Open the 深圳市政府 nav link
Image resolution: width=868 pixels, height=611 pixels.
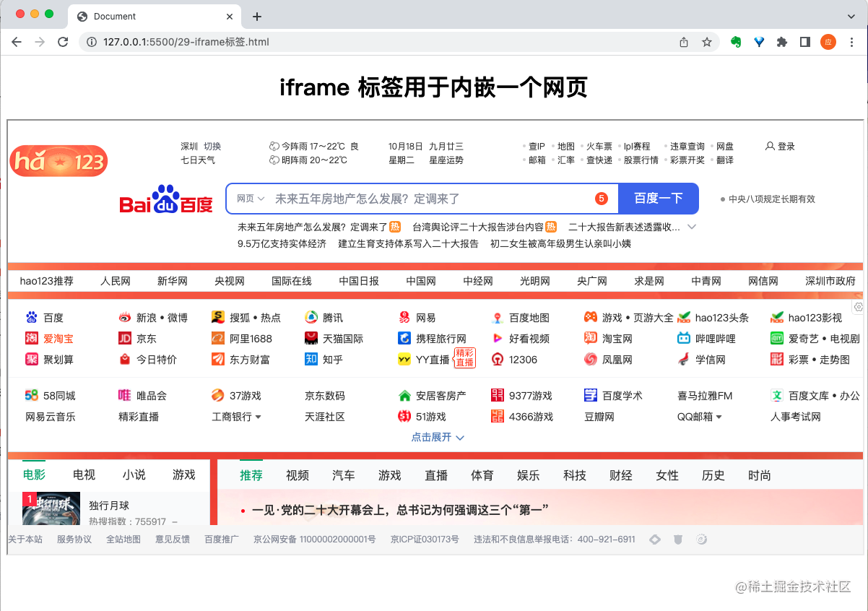click(830, 281)
